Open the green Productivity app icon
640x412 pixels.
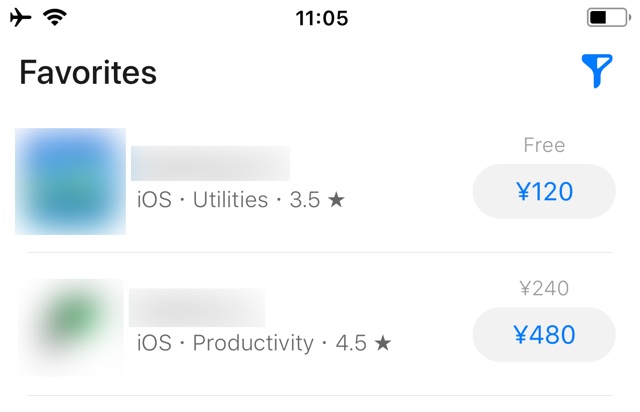pyautogui.click(x=71, y=327)
